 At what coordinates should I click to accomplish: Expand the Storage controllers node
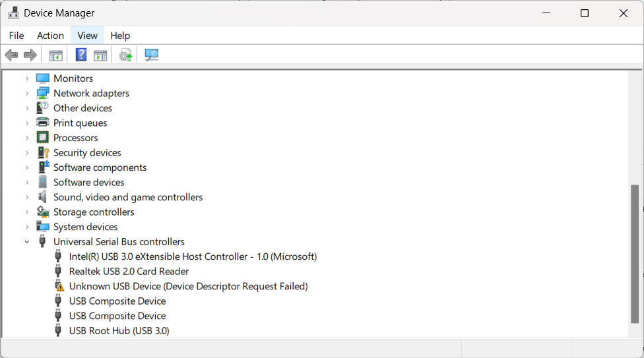[27, 212]
